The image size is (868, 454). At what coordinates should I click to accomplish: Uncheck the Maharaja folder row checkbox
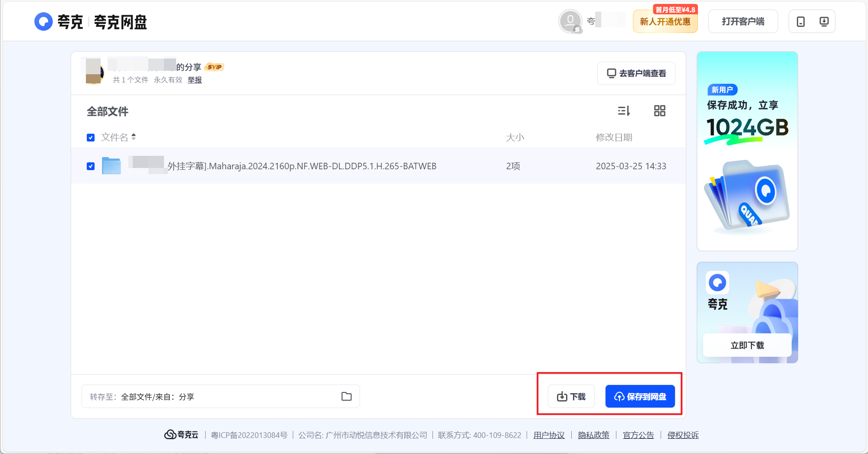pyautogui.click(x=91, y=166)
